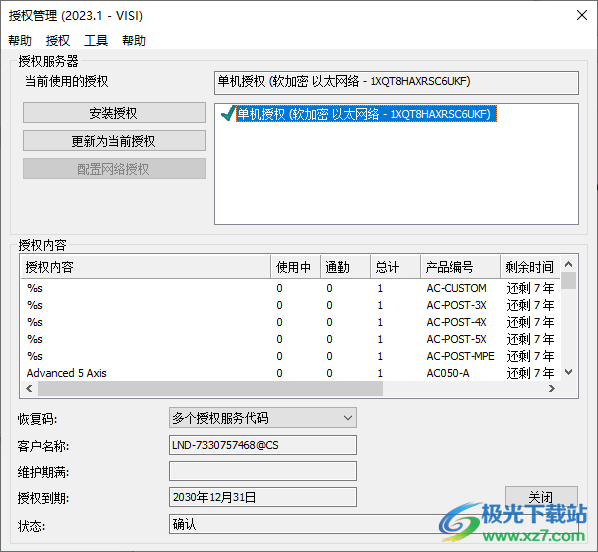Click the AC050-A product number
This screenshot has height=552, width=598.
coord(448,373)
